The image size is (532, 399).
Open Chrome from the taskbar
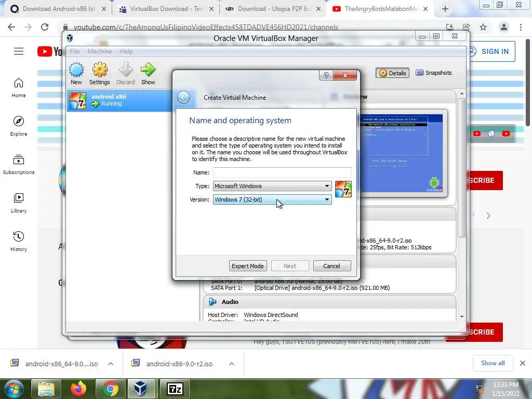110,389
